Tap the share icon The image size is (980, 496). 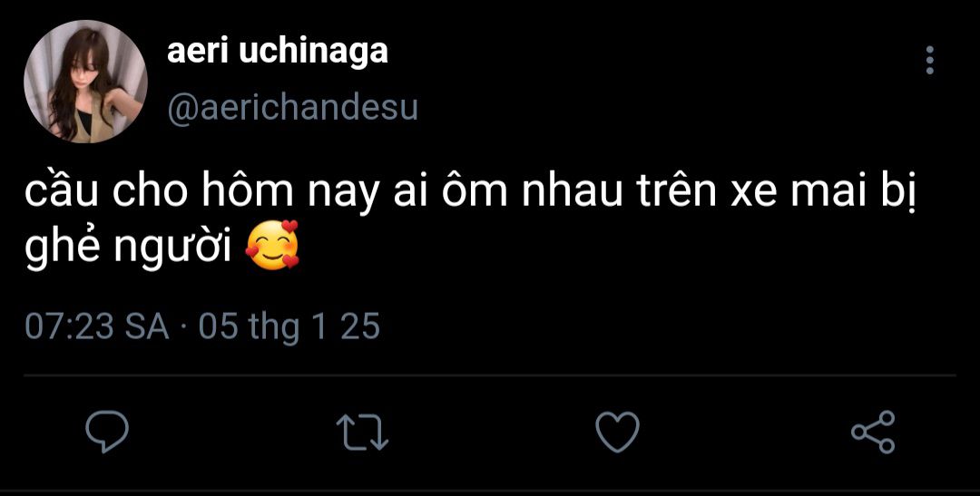coord(873,432)
